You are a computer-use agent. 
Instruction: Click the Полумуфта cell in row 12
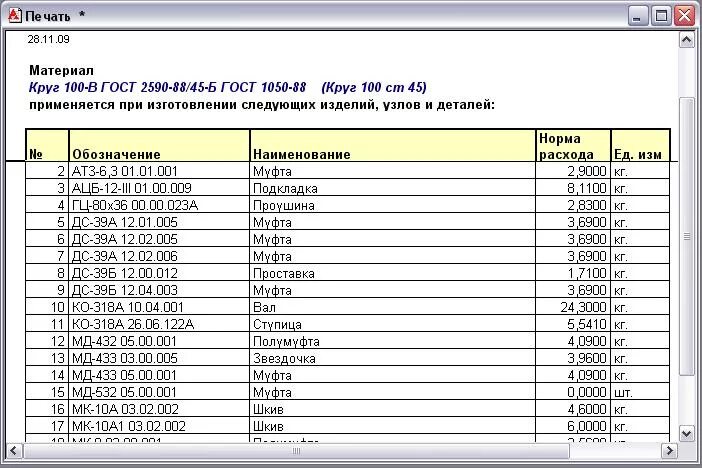pos(393,341)
